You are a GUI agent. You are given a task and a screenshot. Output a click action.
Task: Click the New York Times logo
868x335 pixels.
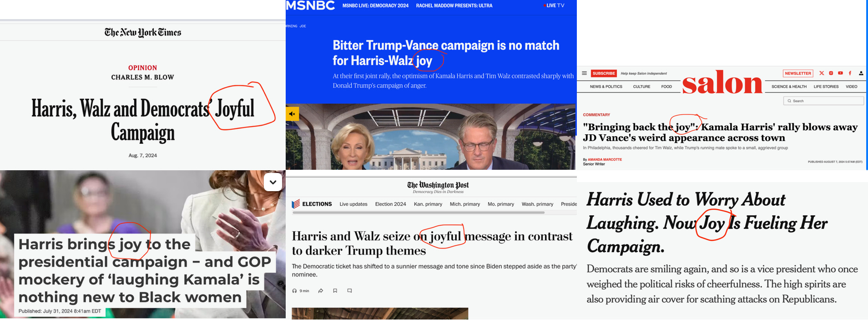tap(143, 32)
